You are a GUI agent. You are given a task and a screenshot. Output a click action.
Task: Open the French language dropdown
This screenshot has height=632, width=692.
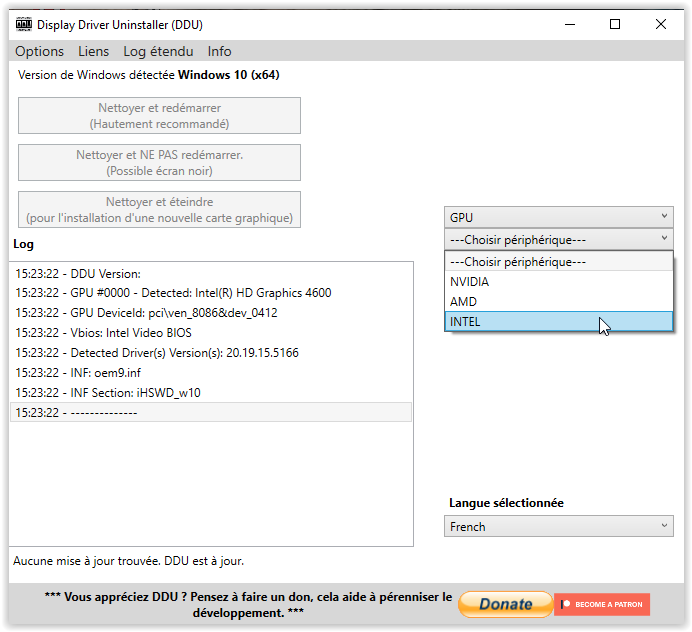559,527
